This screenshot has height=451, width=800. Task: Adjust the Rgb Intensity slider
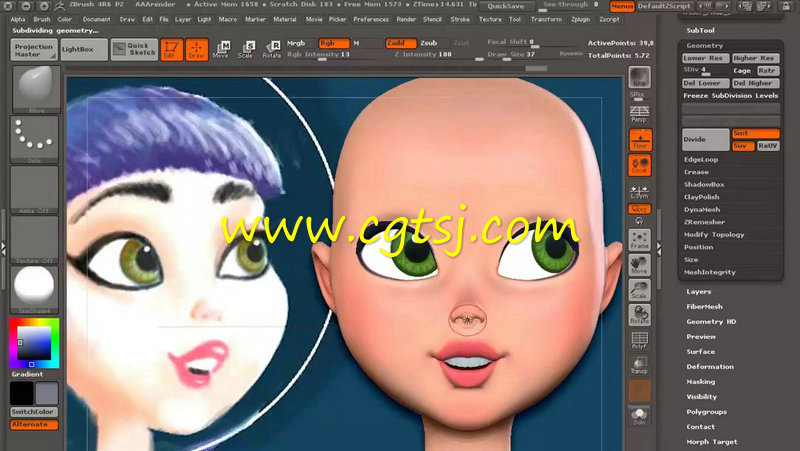pos(318,55)
